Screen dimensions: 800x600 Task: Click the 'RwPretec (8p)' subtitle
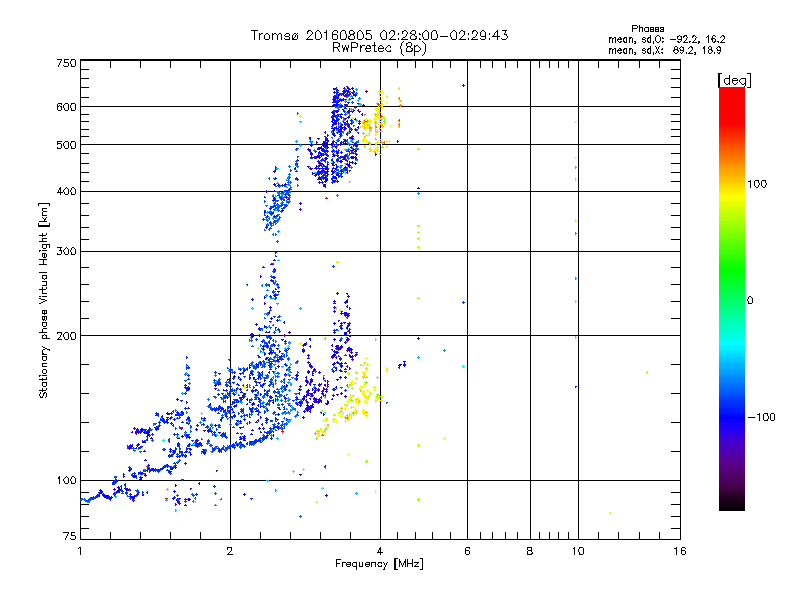point(379,48)
